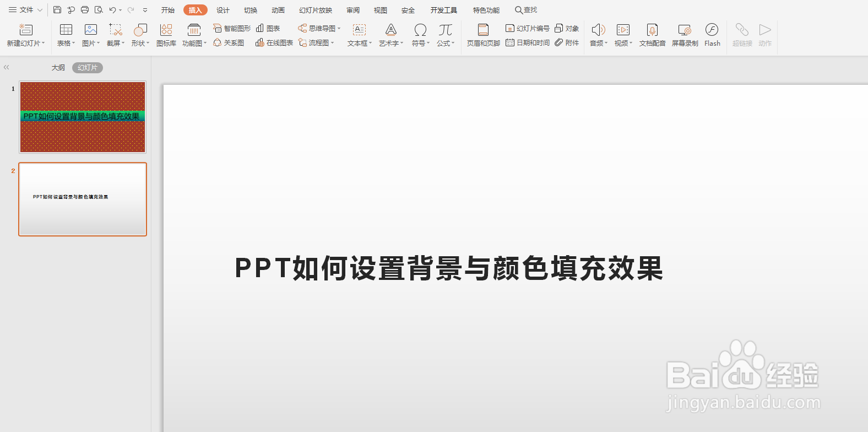Insert 智能图形 smart graphic
This screenshot has width=868, height=432.
[232, 28]
